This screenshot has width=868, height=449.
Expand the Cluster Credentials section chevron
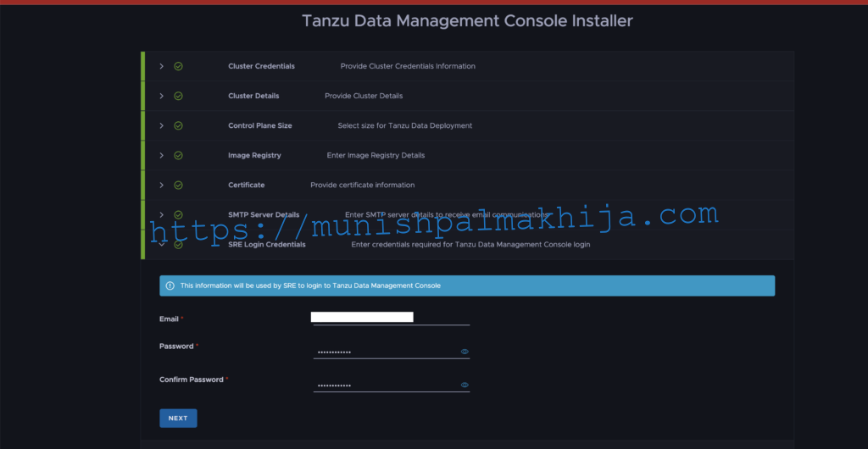click(x=162, y=66)
